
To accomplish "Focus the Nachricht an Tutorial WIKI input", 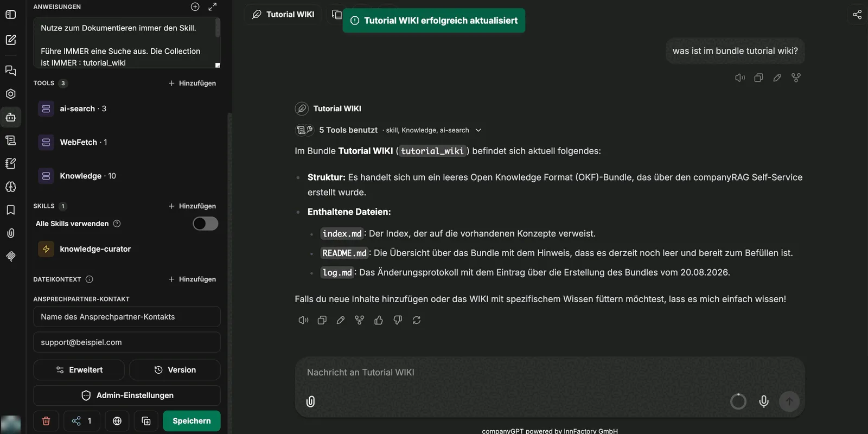I will pos(549,373).
